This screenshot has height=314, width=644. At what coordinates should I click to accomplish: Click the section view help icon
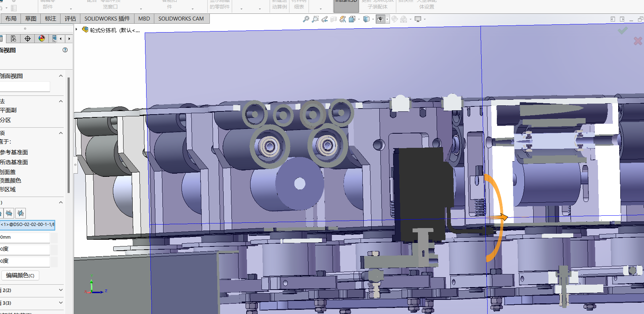pyautogui.click(x=65, y=50)
